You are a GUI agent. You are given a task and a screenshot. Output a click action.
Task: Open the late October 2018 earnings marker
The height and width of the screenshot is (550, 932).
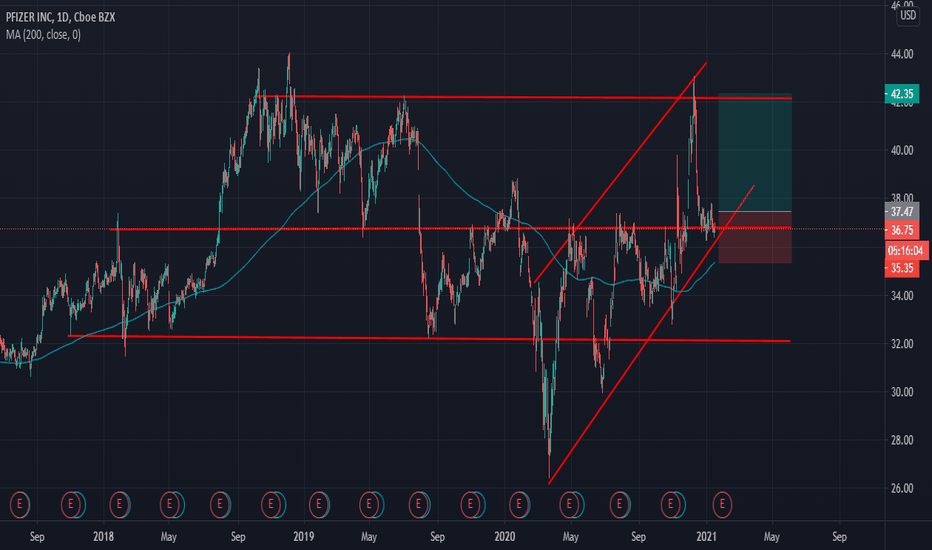click(x=271, y=505)
